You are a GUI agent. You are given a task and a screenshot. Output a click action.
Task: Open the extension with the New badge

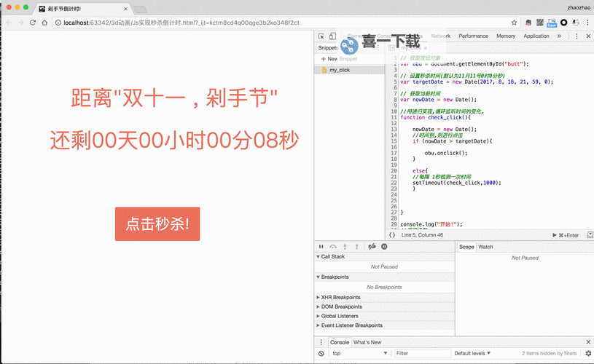(x=552, y=23)
